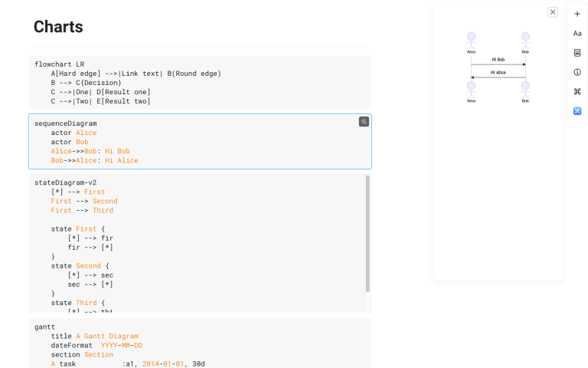The image size is (588, 368).
Task: Click the 'fir --> [*]' line
Action: tap(90, 247)
